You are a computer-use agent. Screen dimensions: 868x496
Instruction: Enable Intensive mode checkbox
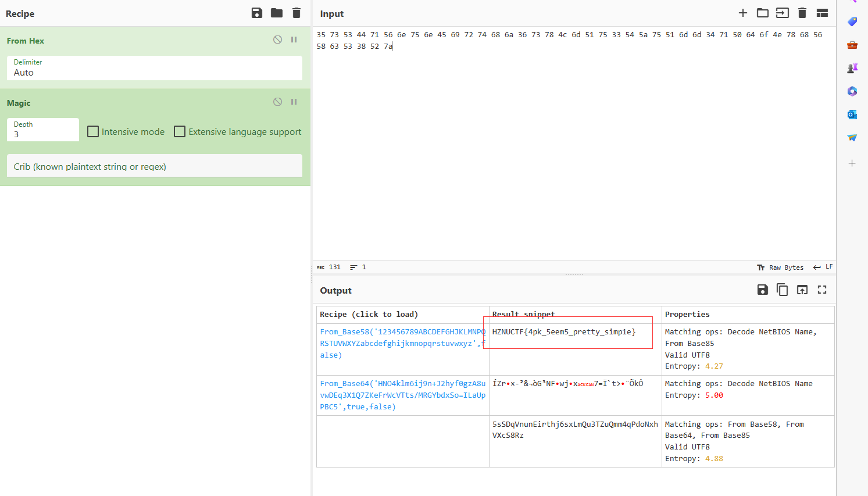click(x=93, y=131)
